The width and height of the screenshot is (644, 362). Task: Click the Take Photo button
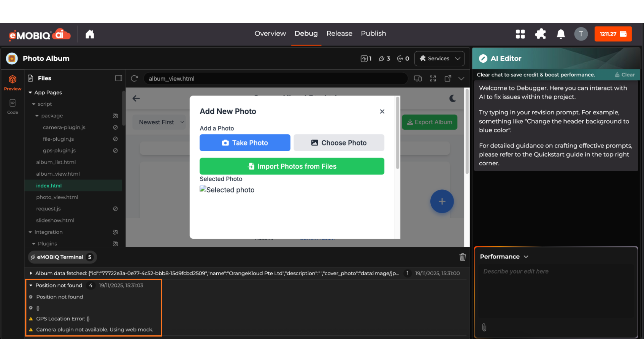[x=245, y=143]
